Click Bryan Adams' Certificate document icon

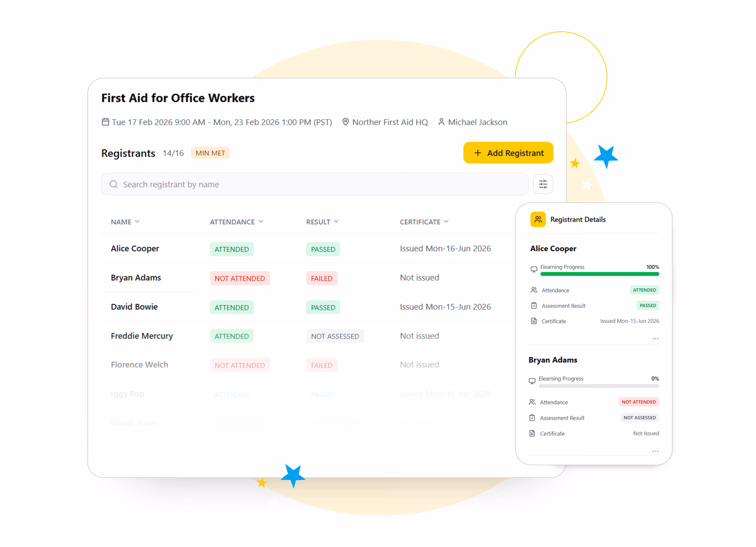click(532, 433)
